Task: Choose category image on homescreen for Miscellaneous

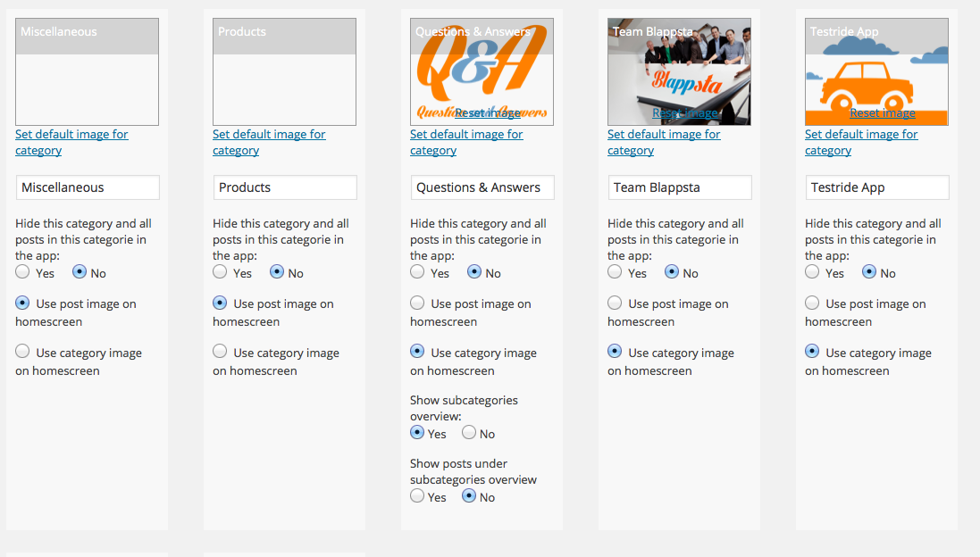Action: point(22,351)
